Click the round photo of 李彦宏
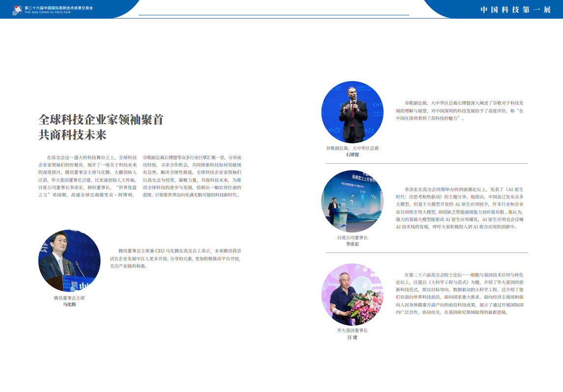The height and width of the screenshot is (392, 563). [x=352, y=201]
